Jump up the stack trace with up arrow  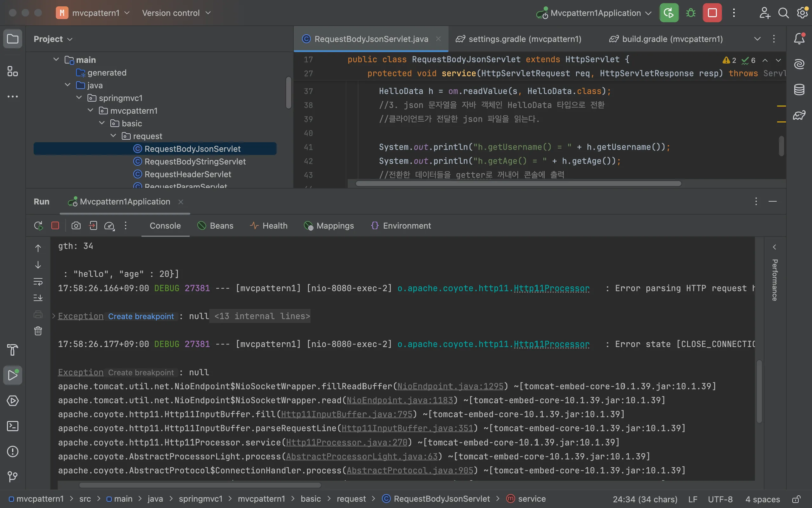click(x=38, y=248)
